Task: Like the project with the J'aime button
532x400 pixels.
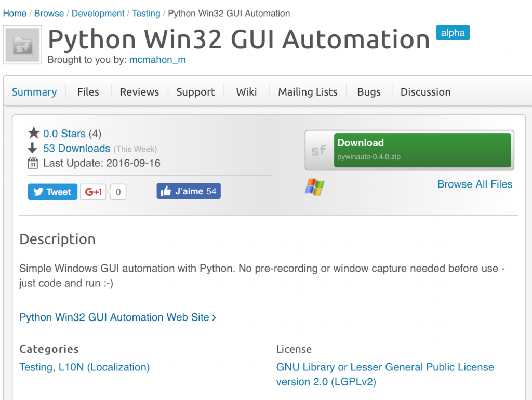Action: [189, 191]
